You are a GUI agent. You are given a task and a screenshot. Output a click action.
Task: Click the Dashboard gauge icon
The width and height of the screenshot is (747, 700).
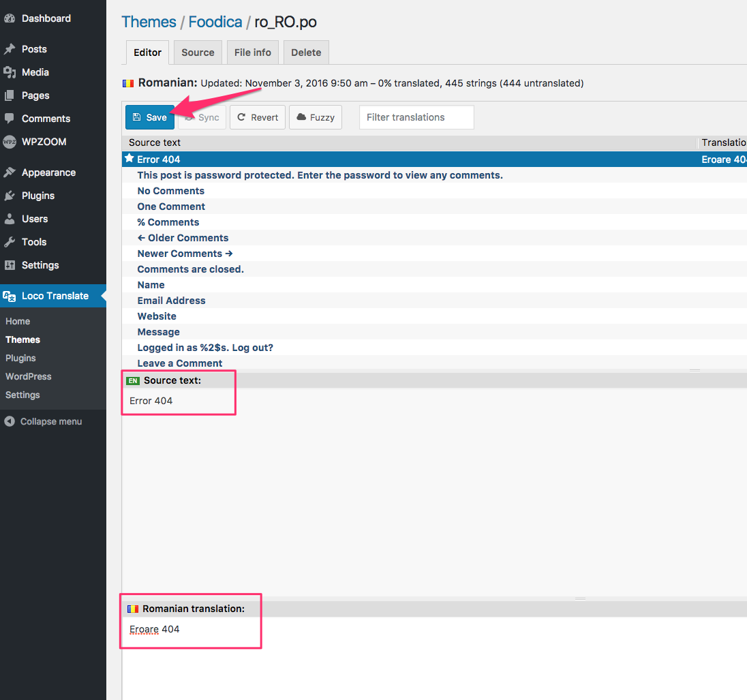pyautogui.click(x=10, y=18)
